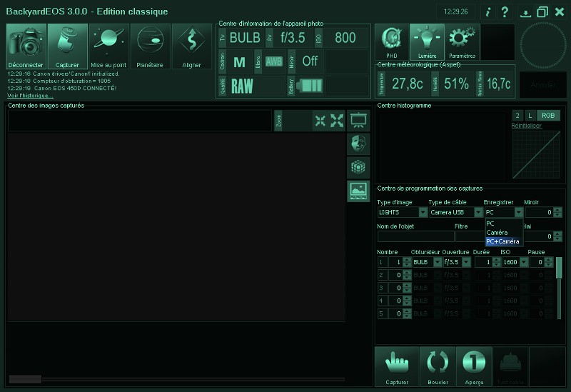Adjust the Miroir value stepper
This screenshot has height=392, width=571.
coord(558,212)
